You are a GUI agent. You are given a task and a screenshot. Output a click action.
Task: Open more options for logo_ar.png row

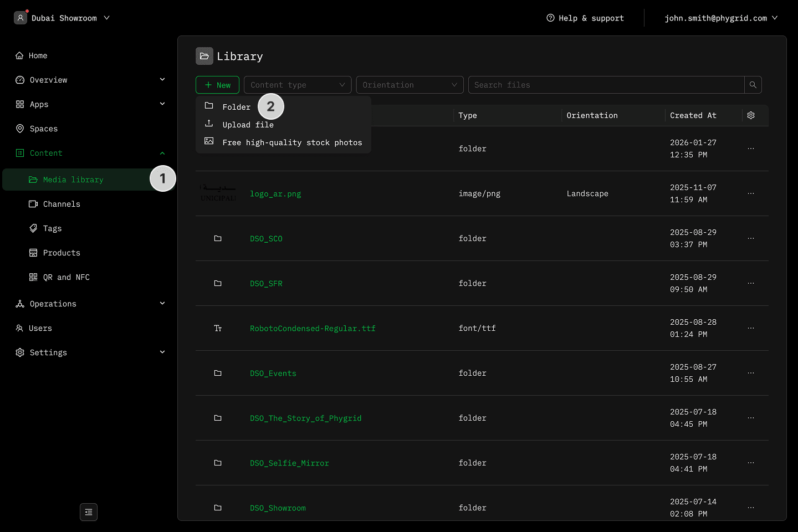(x=751, y=193)
